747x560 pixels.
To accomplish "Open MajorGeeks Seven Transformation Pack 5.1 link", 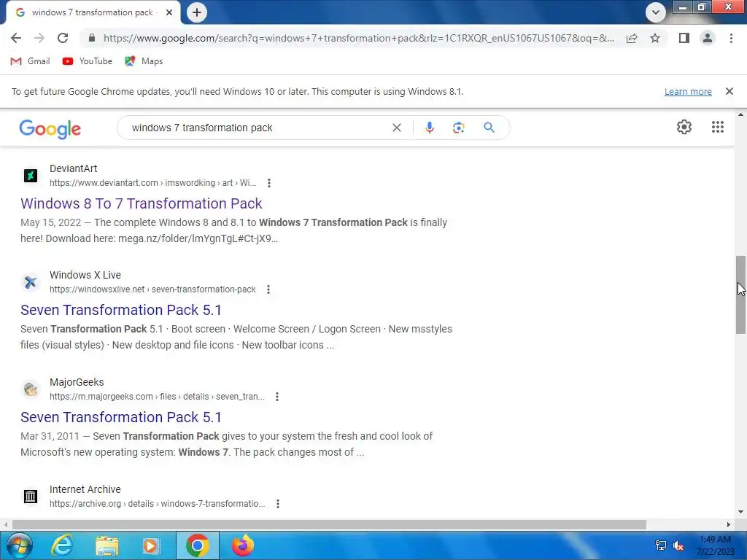I will click(x=121, y=417).
